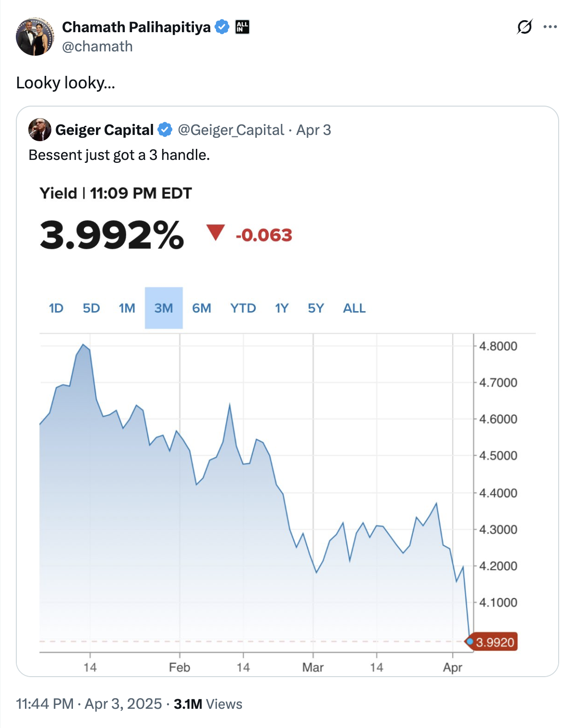Select the 5D chart range tab
574x728 pixels.
tap(91, 308)
